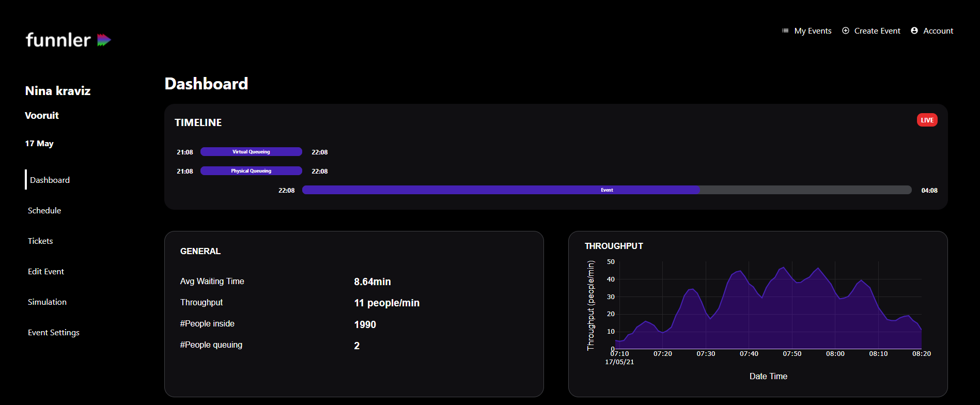Click the My Events list icon
This screenshot has width=980, height=405.
pos(785,31)
